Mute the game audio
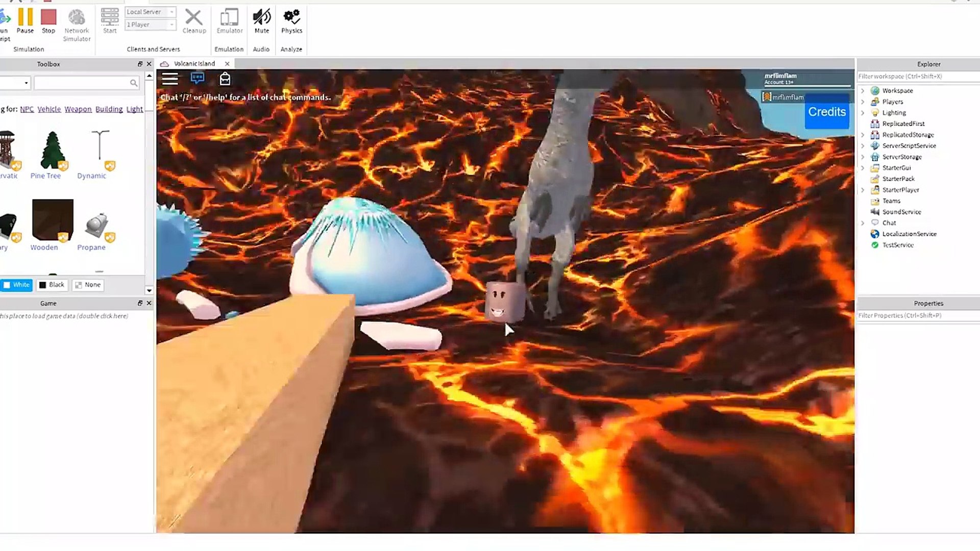 262,21
